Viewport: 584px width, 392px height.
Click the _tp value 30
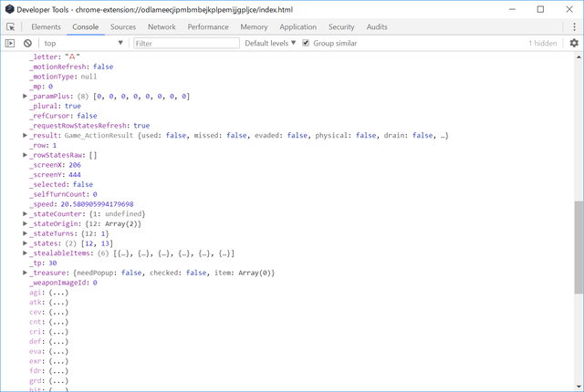tap(53, 263)
